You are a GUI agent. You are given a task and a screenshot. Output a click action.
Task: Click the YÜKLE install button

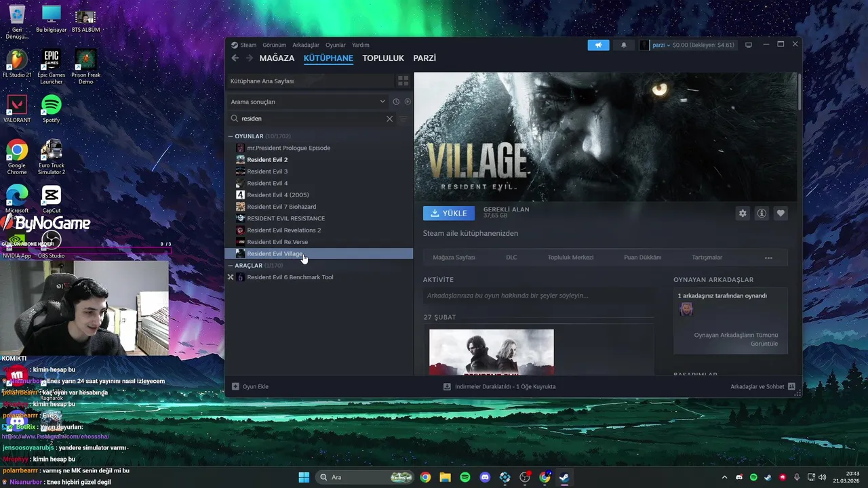[x=449, y=213]
